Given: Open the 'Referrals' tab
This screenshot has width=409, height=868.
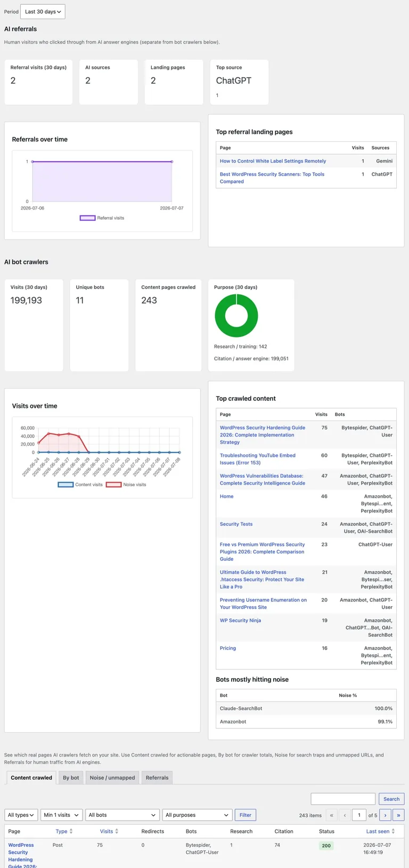Looking at the screenshot, I should pyautogui.click(x=157, y=778).
